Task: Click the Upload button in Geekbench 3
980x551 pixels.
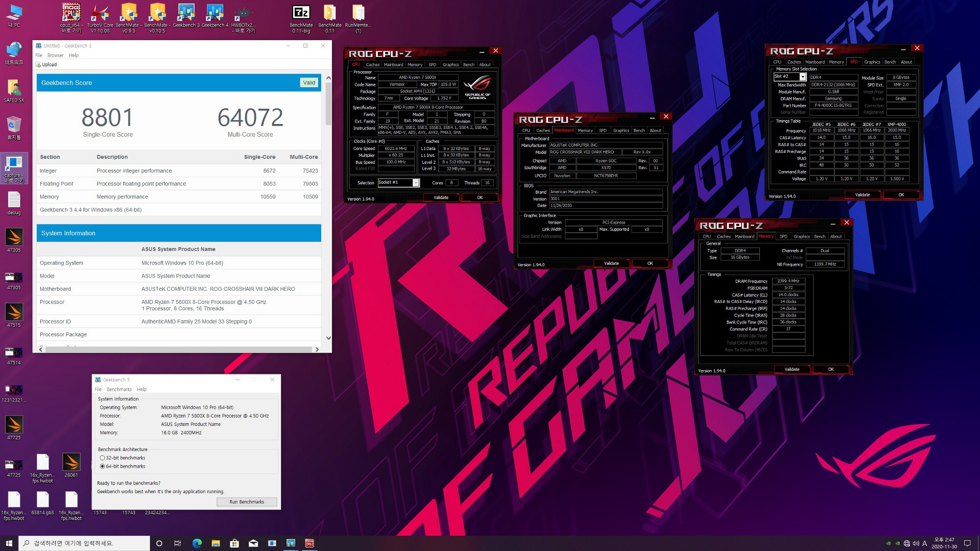Action: click(49, 64)
